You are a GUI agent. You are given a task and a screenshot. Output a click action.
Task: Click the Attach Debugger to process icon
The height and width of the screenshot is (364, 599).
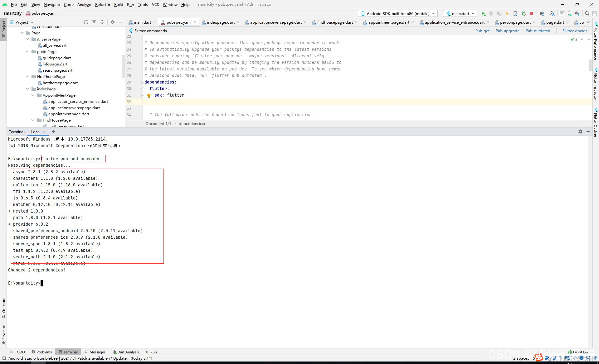click(524, 13)
